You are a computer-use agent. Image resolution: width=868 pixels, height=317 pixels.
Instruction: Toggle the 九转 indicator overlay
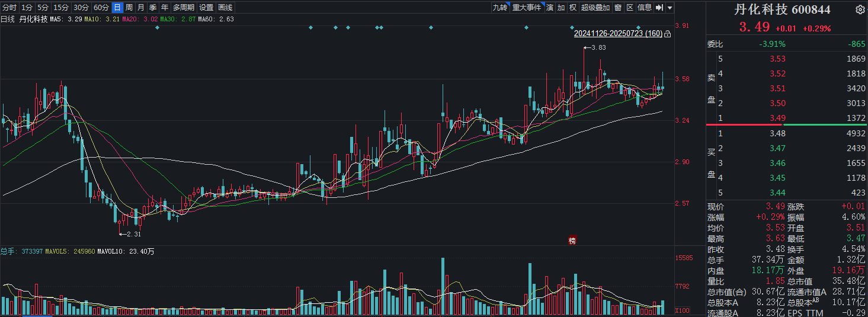pyautogui.click(x=499, y=8)
